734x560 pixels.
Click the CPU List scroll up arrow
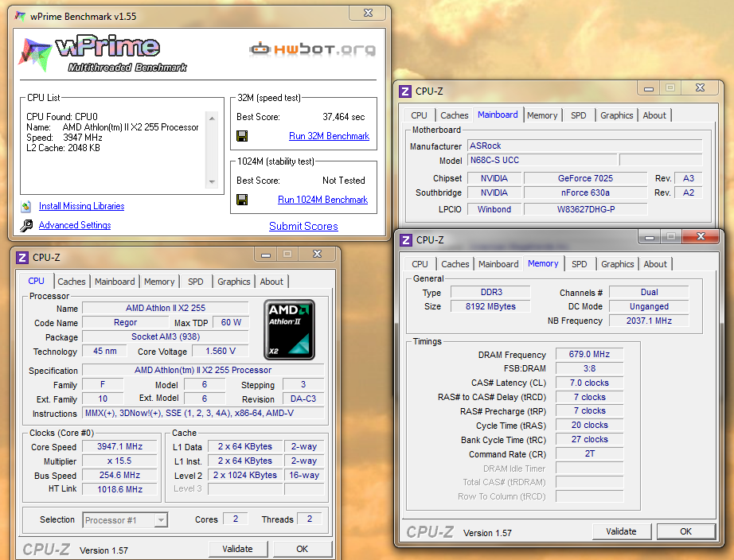coord(212,119)
